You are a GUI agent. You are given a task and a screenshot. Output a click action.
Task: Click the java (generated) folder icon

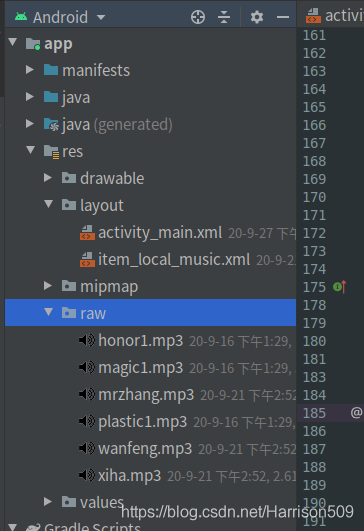(x=51, y=124)
